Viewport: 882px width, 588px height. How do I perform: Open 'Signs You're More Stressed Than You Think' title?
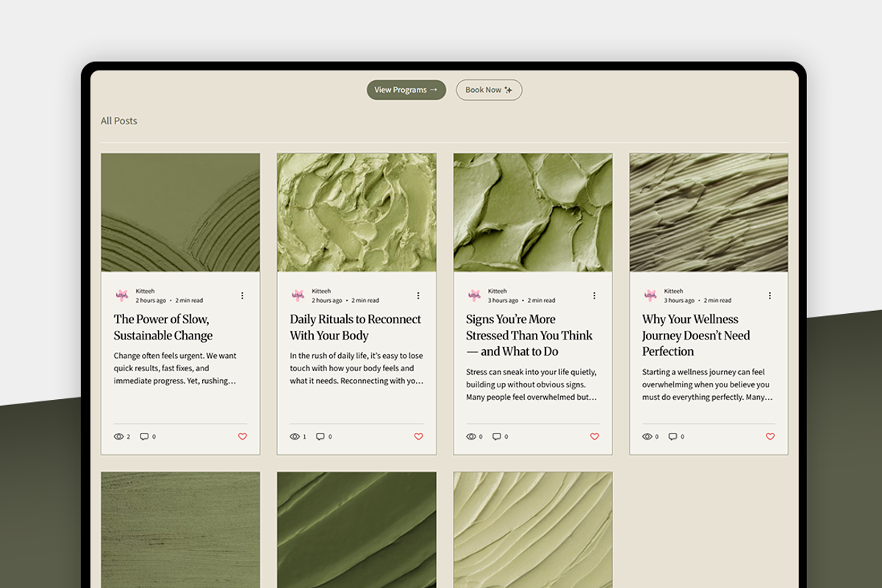pyautogui.click(x=529, y=335)
